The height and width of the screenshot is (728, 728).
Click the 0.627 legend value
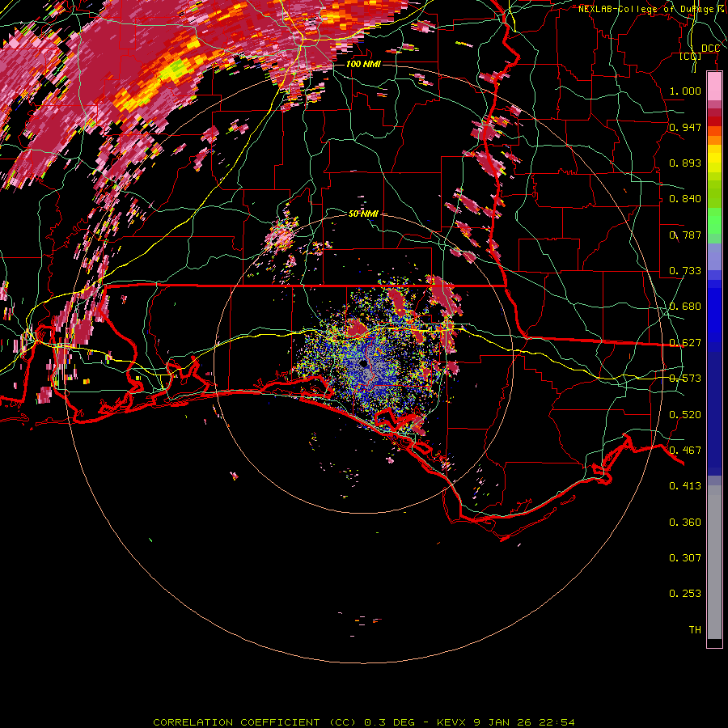click(x=685, y=343)
